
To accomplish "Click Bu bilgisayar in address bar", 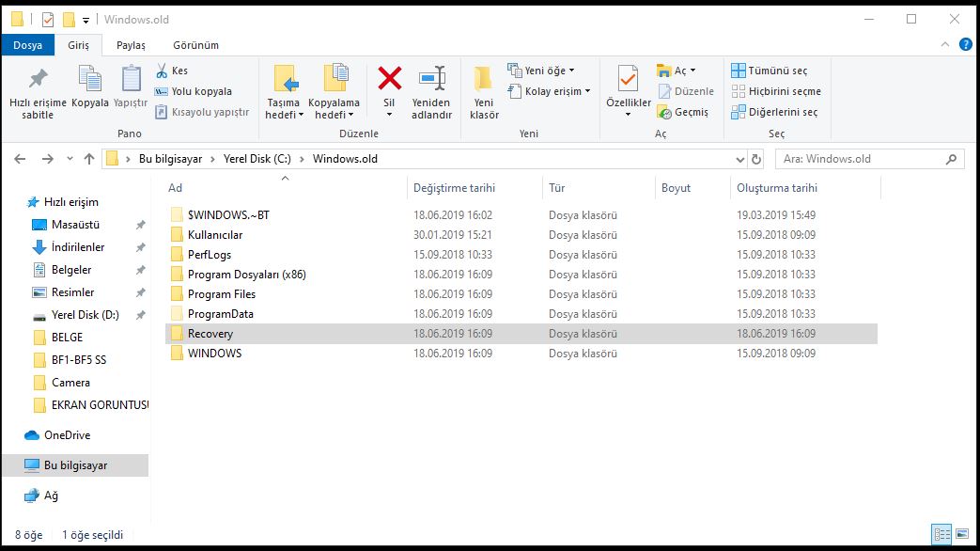I will click(x=171, y=159).
